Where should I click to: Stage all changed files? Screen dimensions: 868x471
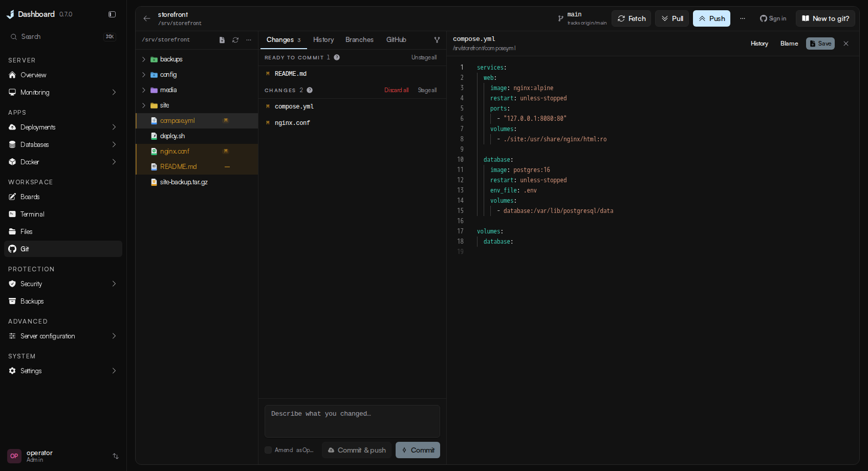point(427,90)
